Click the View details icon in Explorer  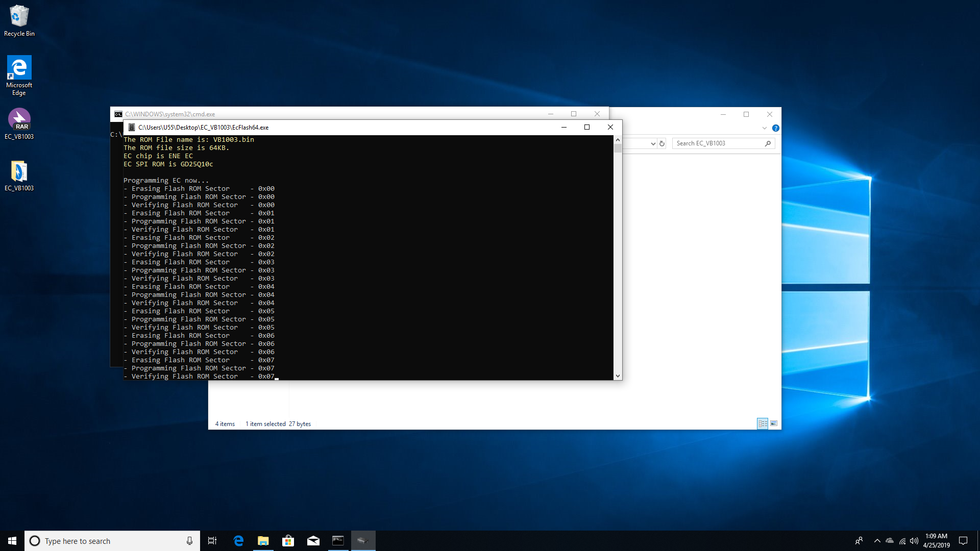click(x=762, y=423)
